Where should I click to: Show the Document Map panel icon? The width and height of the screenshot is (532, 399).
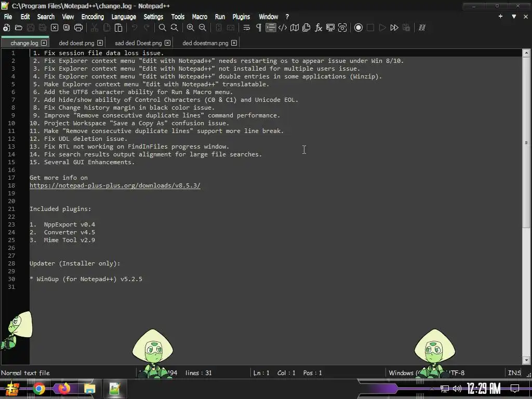pos(295,28)
